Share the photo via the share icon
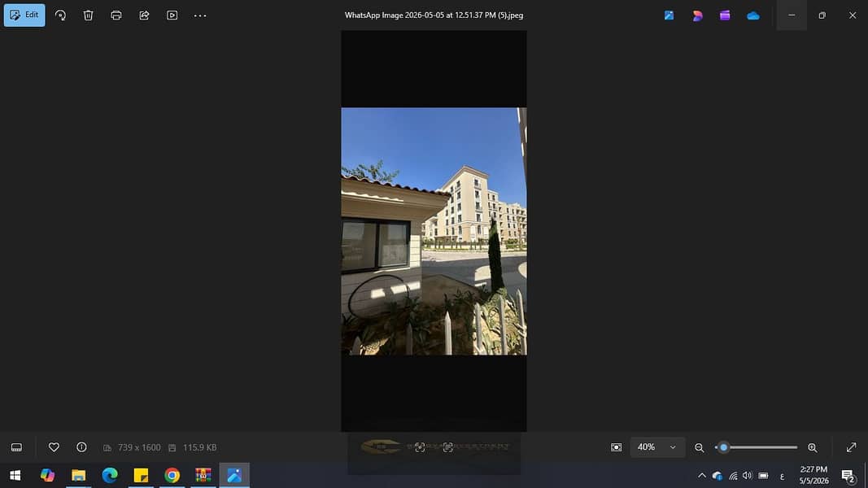This screenshot has height=488, width=868. tap(144, 15)
